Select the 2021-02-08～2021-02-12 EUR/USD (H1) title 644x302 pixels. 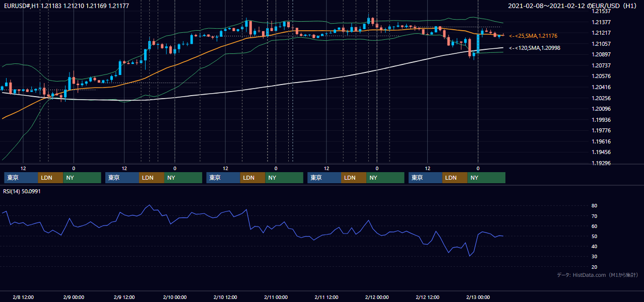click(573, 6)
